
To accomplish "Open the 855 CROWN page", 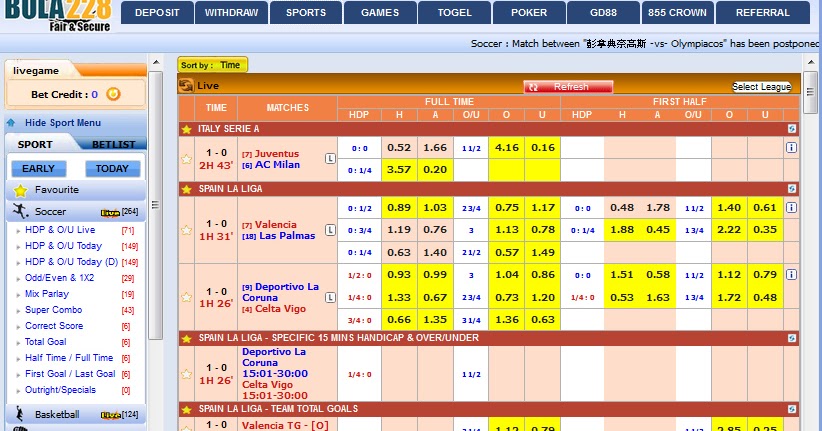I will [677, 13].
